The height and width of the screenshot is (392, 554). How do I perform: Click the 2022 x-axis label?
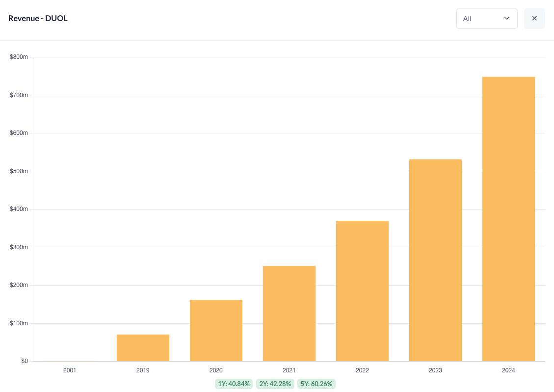point(362,370)
